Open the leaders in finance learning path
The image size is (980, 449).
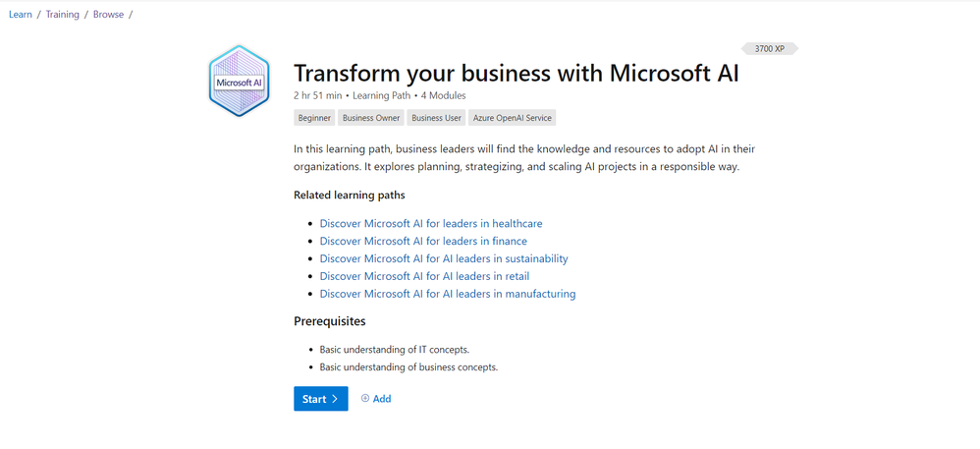423,241
